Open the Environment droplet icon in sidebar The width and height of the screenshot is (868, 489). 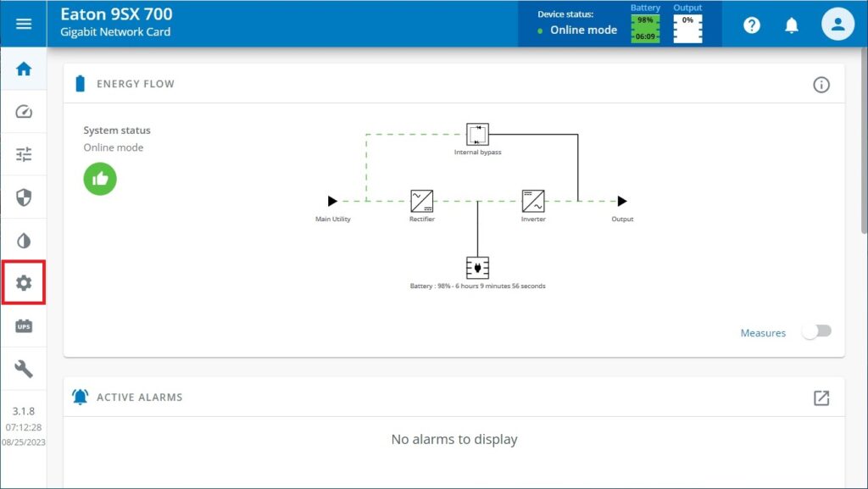tap(24, 241)
